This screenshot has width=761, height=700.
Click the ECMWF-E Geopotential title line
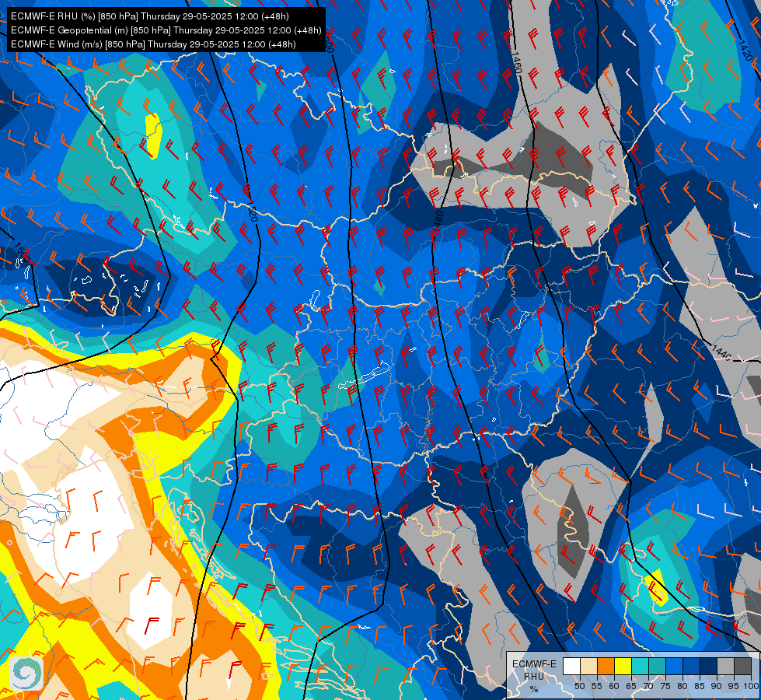click(166, 30)
